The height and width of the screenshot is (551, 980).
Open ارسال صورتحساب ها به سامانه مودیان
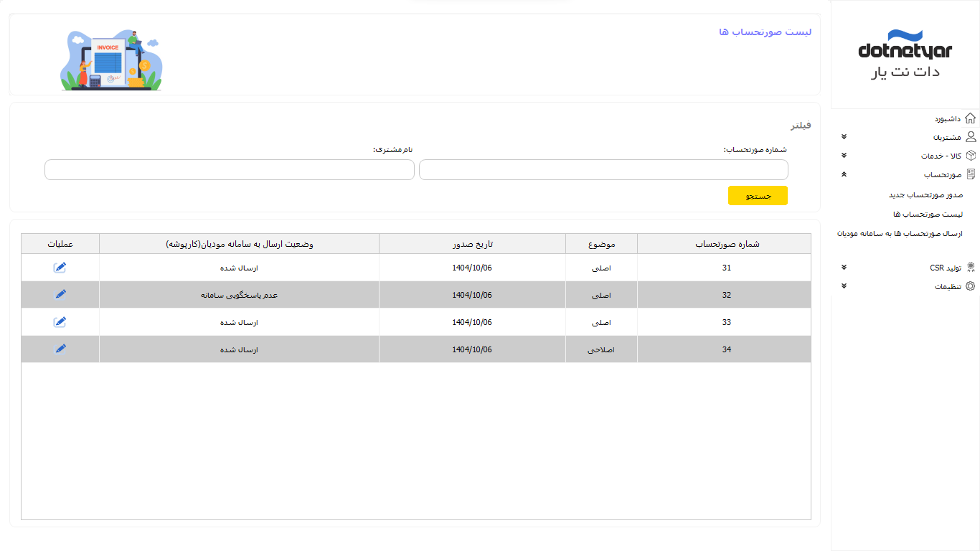pyautogui.click(x=900, y=234)
